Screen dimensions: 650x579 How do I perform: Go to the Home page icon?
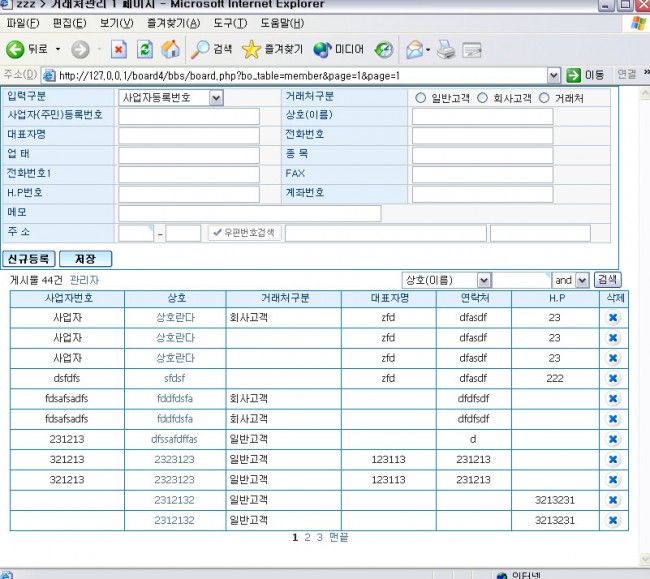pyautogui.click(x=171, y=49)
